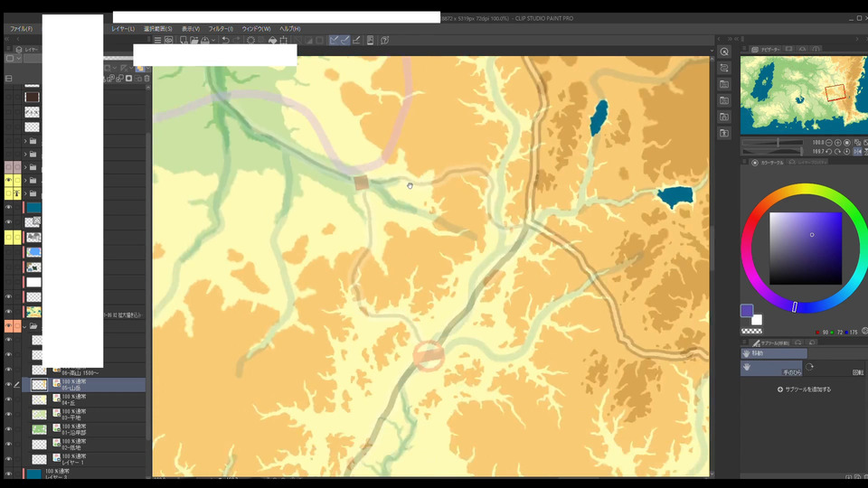Click the main purple color swatch
Image resolution: width=868 pixels, height=488 pixels.
pos(747,310)
